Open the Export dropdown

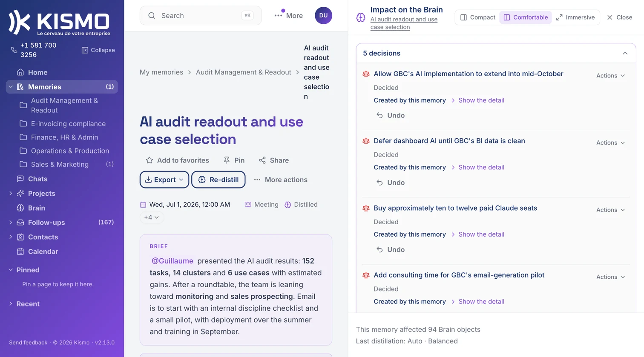164,180
